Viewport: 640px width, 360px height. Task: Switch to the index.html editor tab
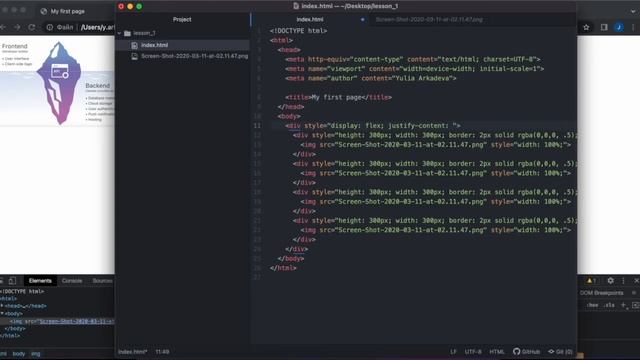(309, 19)
